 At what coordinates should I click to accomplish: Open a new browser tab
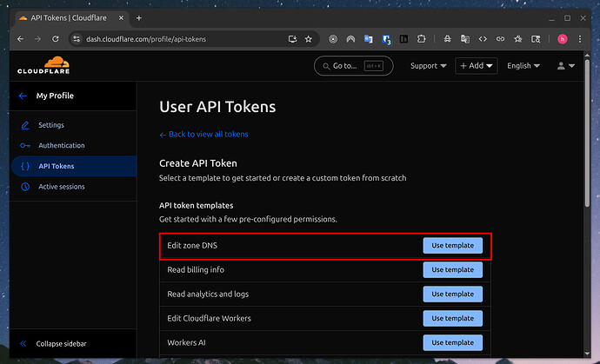(x=139, y=18)
